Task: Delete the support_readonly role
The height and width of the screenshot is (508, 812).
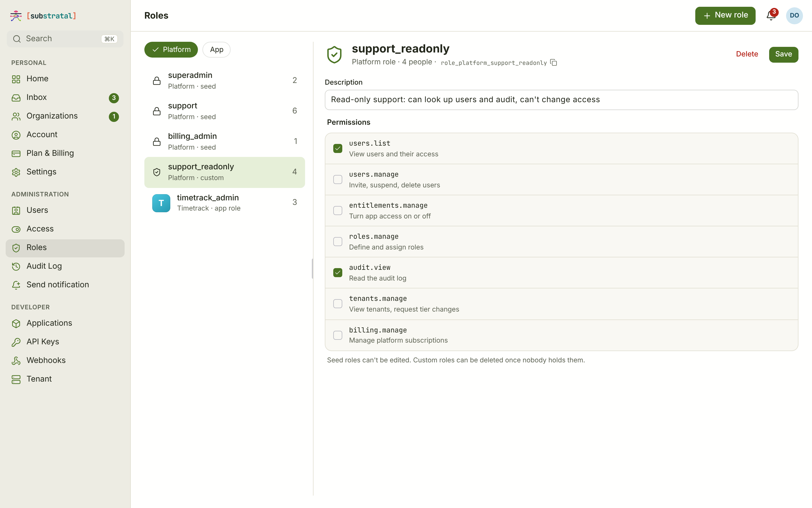Action: tap(747, 54)
